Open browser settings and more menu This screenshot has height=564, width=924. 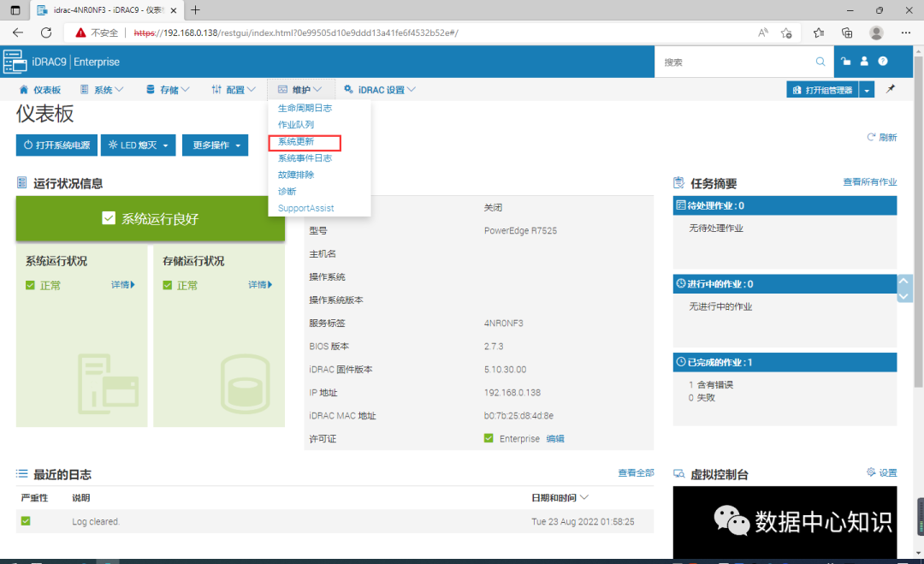tap(906, 33)
